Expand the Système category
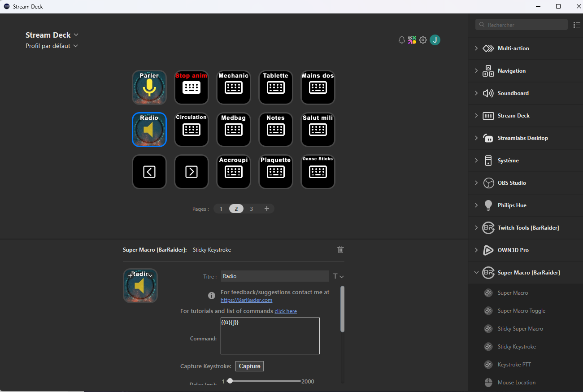 [x=525, y=161]
